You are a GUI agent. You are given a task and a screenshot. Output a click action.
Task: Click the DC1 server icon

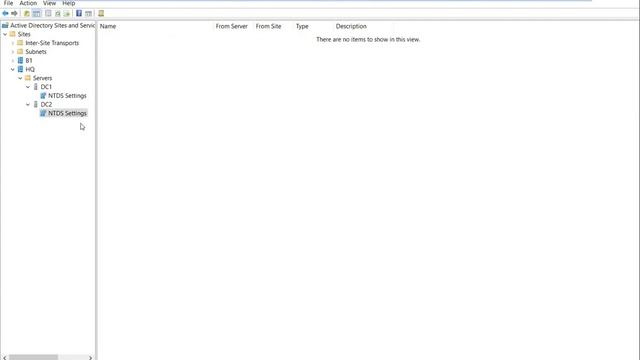[x=36, y=87]
